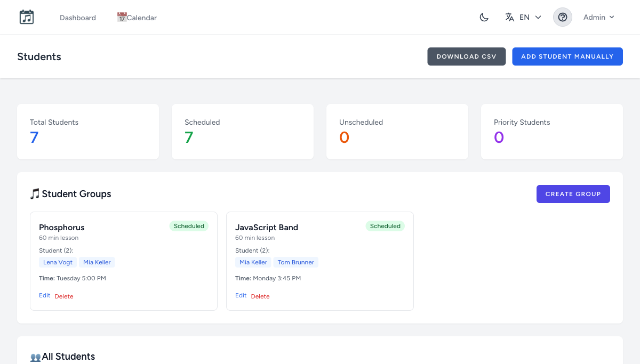Go to the Dashboard page
The image size is (640, 364).
coord(78,18)
